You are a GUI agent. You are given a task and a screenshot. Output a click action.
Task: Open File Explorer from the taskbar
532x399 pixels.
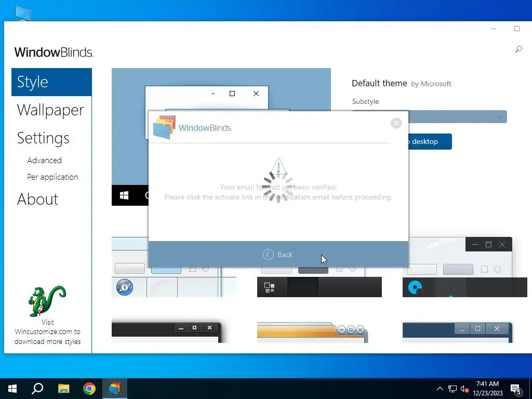63,389
